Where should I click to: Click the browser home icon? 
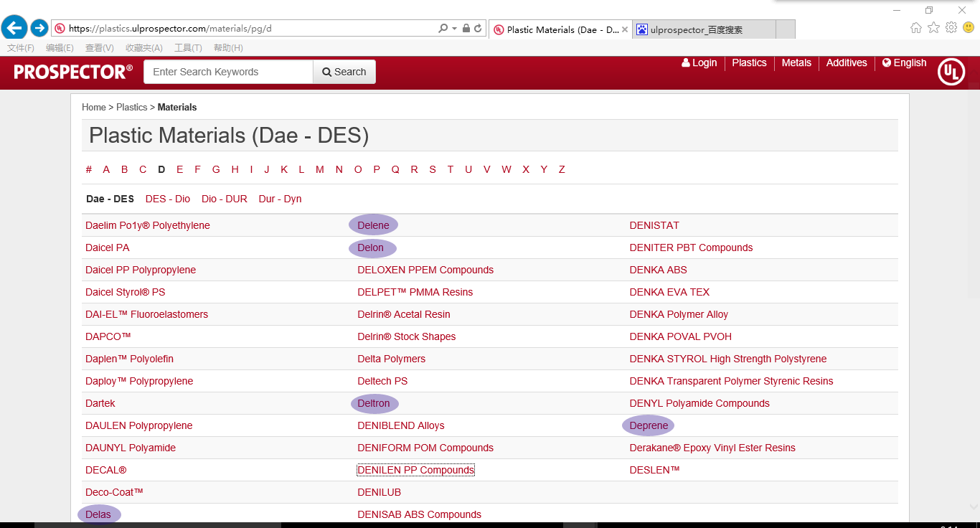(916, 28)
